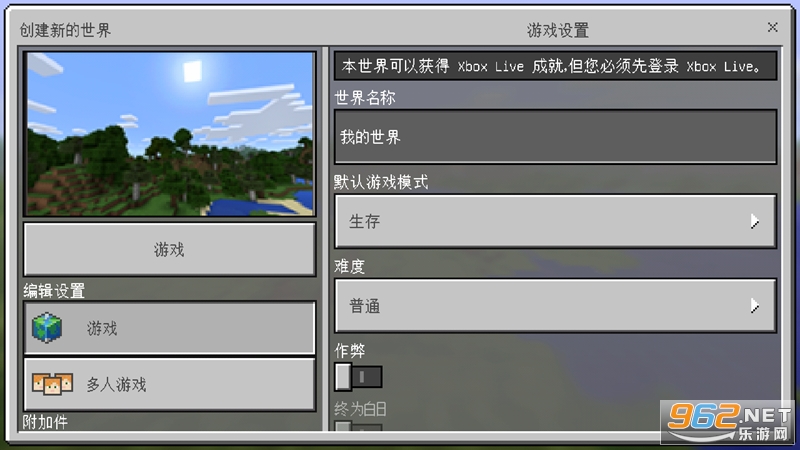Screen dimensions: 800x450
Task: Click the 难度 label
Action: coord(349,266)
